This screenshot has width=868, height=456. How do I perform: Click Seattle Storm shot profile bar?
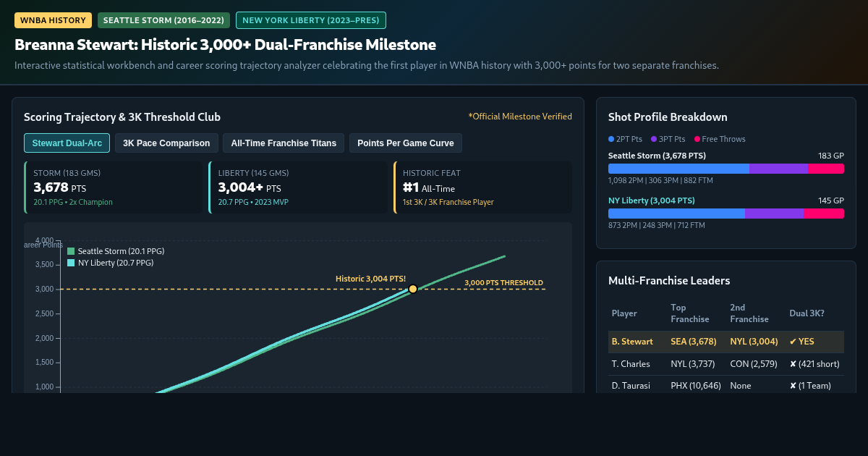(726, 169)
